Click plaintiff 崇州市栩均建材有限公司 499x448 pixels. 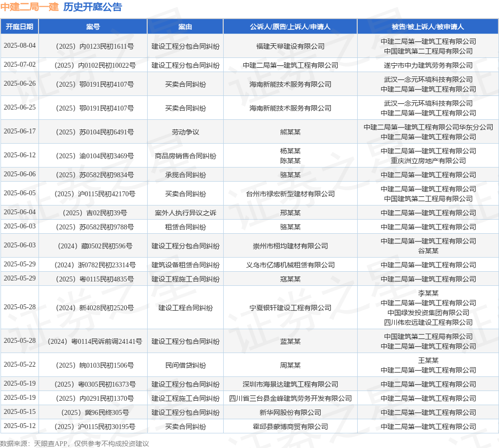coord(290,246)
